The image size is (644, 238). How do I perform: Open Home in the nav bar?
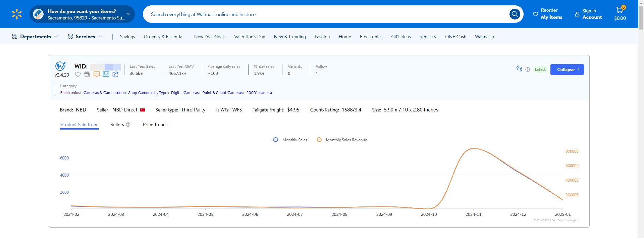pyautogui.click(x=345, y=37)
